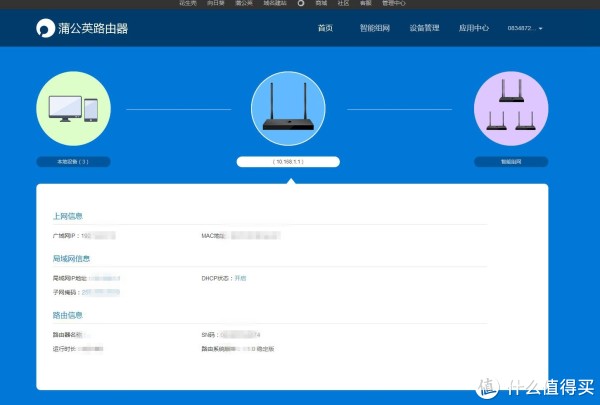Click the SN码 label
The image size is (600, 405).
click(x=210, y=335)
